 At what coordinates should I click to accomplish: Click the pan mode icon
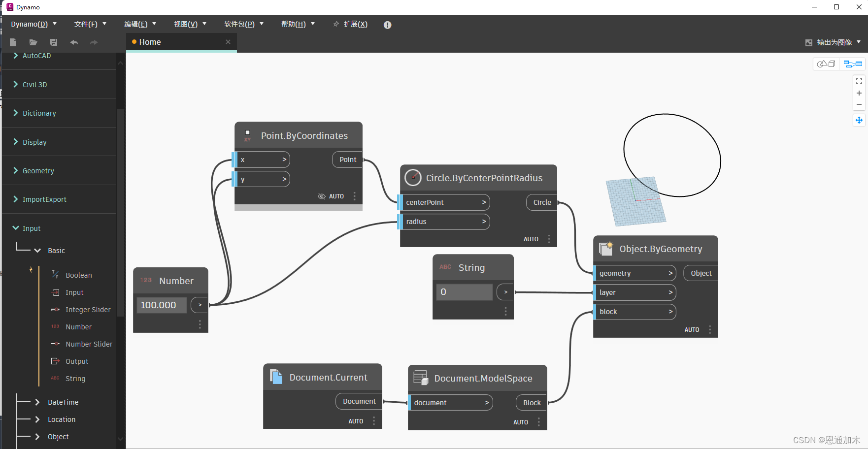[859, 120]
